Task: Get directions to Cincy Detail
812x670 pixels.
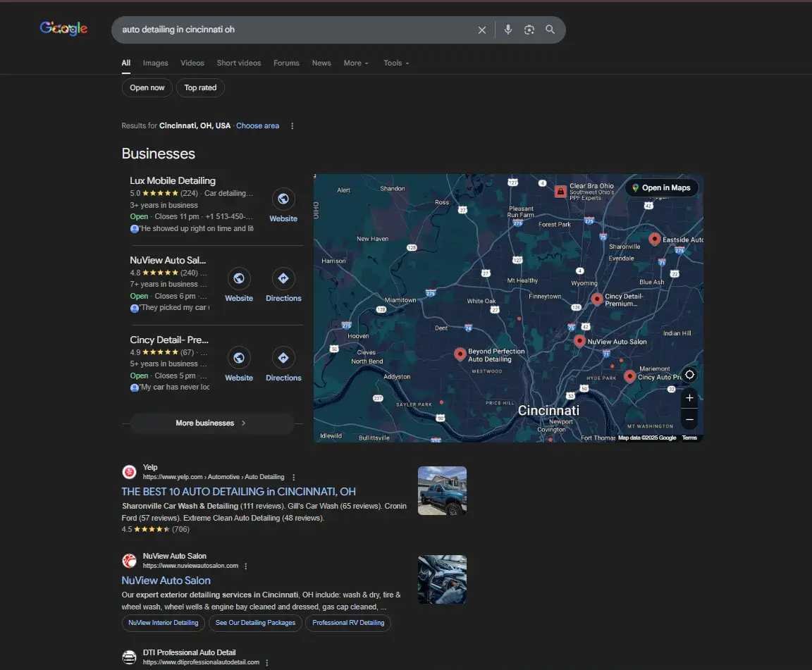Action: click(283, 358)
